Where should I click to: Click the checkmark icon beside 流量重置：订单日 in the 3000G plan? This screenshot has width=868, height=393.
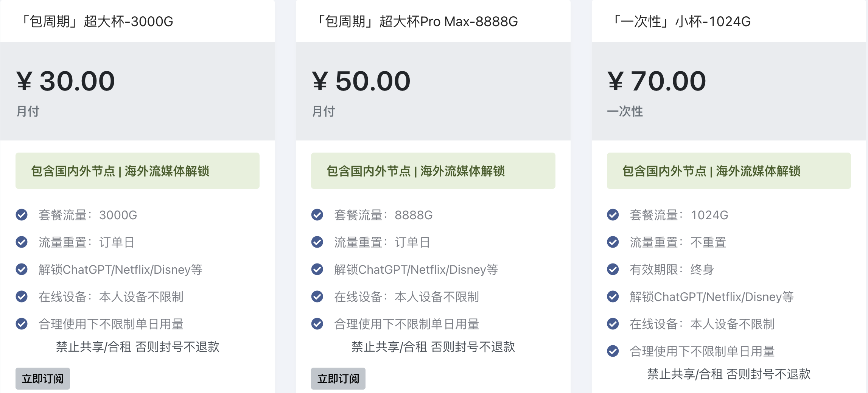[22, 242]
